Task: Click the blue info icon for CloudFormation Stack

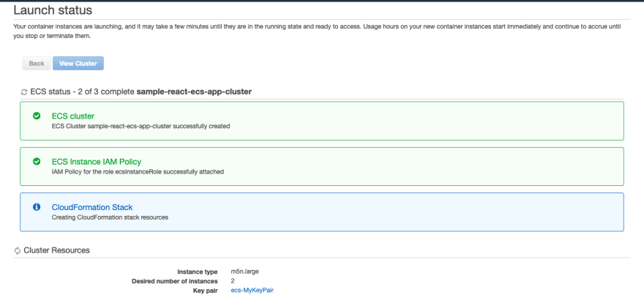Action: [37, 207]
